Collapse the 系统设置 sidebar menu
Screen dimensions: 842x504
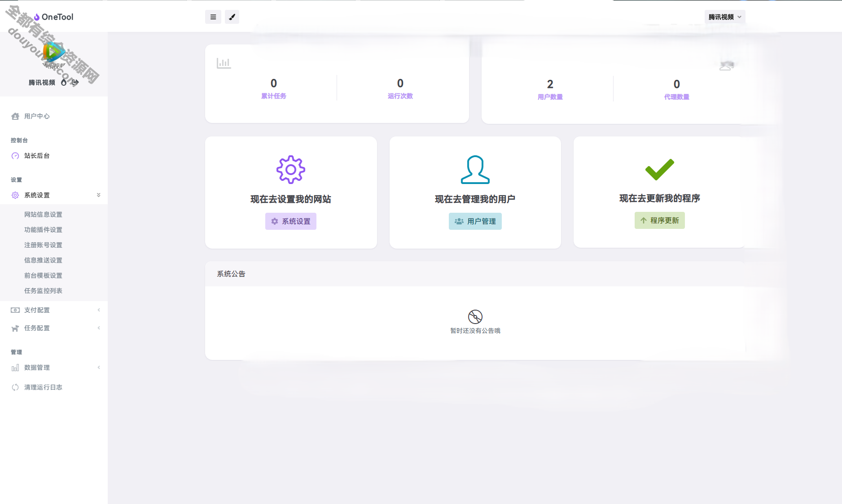(54, 195)
